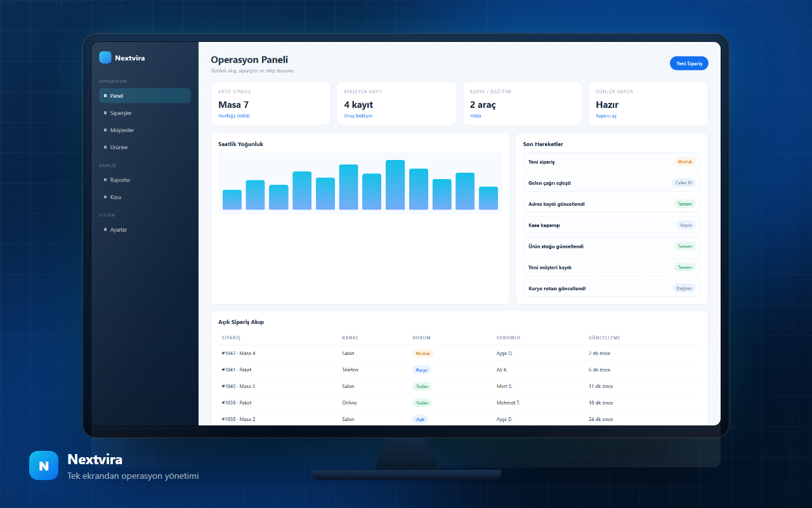The height and width of the screenshot is (508, 812).
Task: Go to Siparişler in the sidebar
Action: point(145,113)
